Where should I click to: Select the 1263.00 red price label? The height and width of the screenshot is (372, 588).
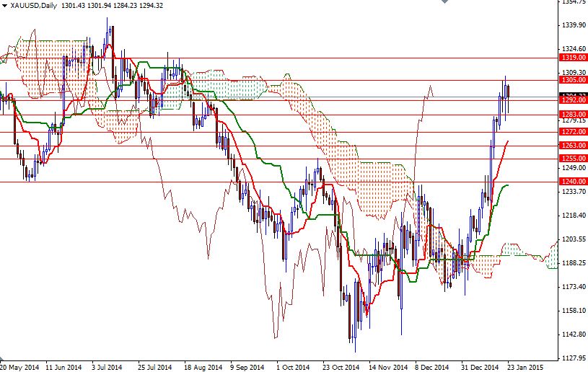point(572,146)
